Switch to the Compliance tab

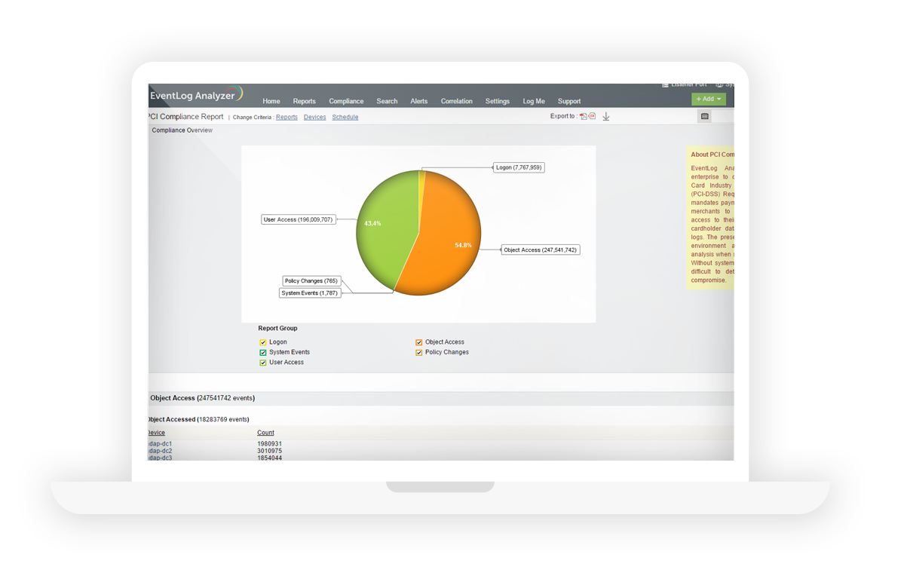pyautogui.click(x=346, y=101)
